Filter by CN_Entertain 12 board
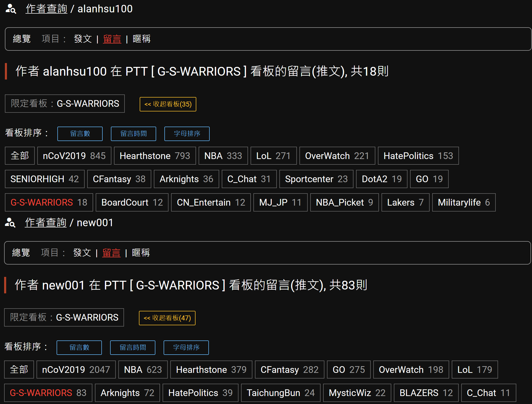The height and width of the screenshot is (404, 532). pos(211,202)
